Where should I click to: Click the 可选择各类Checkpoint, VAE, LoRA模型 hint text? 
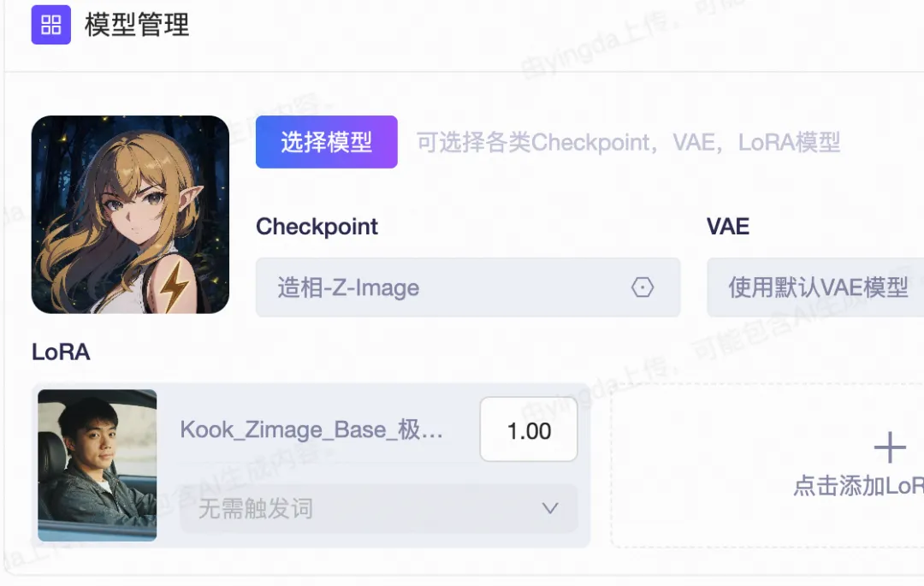tap(628, 143)
